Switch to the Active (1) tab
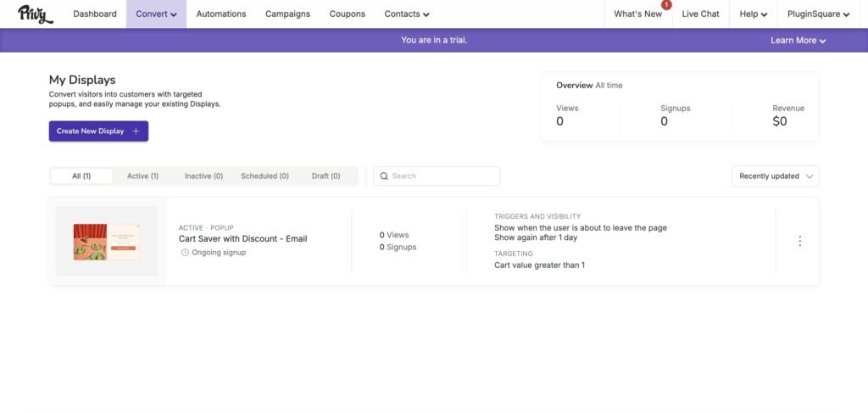 [142, 176]
